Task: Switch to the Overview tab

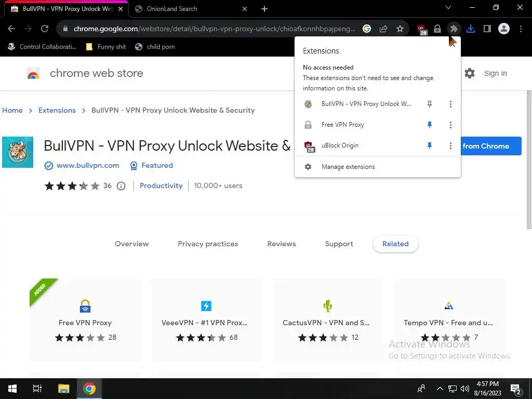Action: 131,244
